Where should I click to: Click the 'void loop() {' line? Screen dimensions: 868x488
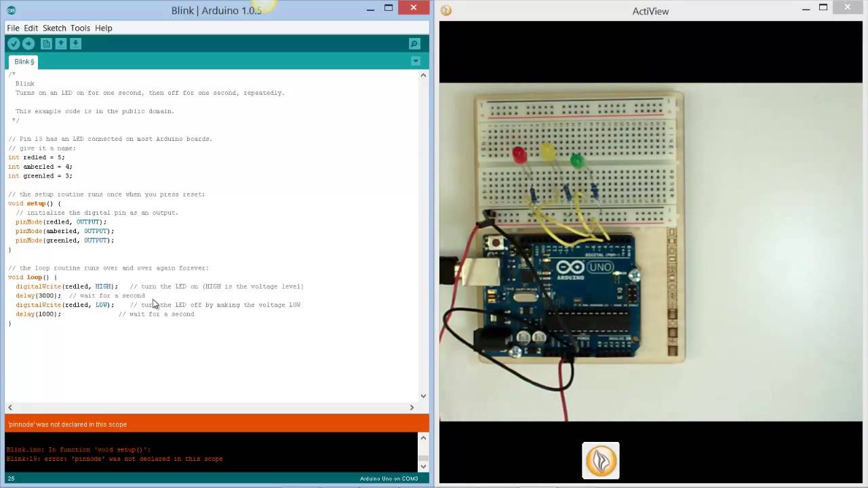coord(33,277)
